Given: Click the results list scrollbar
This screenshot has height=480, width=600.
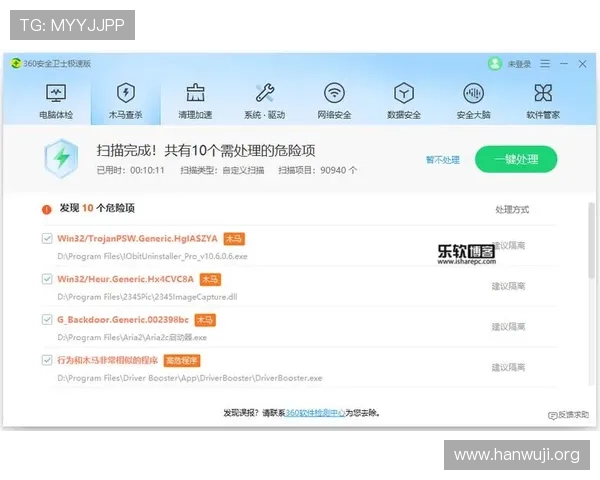Looking at the screenshot, I should click(592, 240).
